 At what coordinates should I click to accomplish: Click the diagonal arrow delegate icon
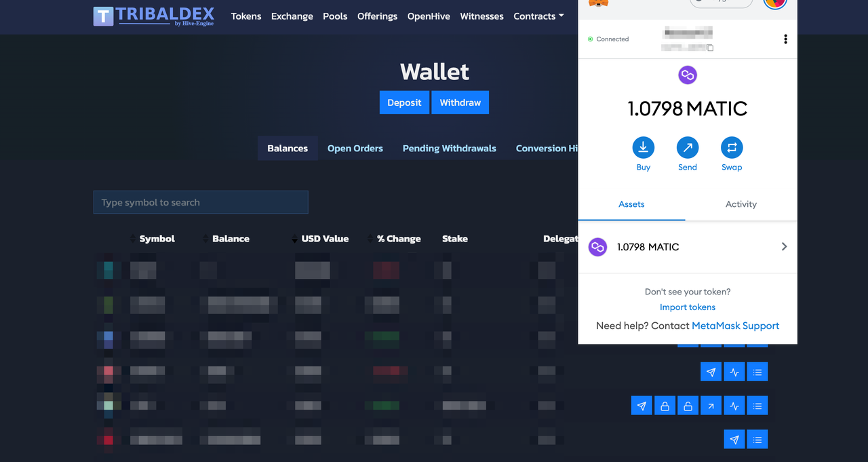711,406
